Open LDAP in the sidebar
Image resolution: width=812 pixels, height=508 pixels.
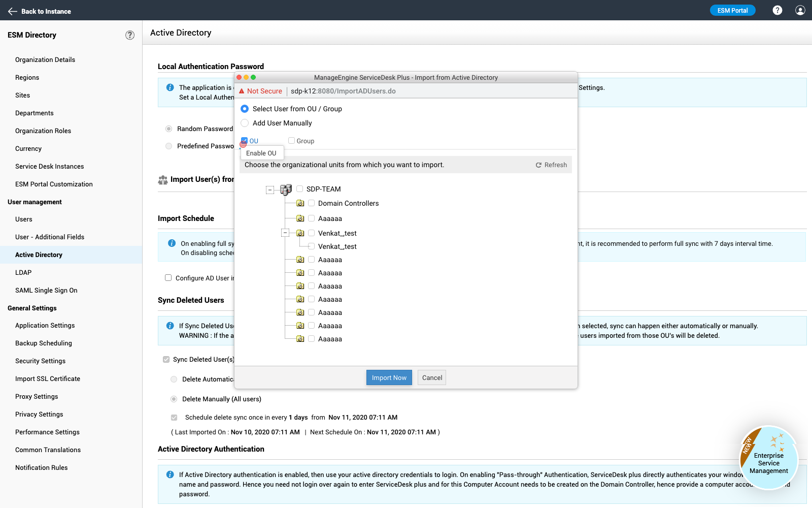tap(23, 273)
